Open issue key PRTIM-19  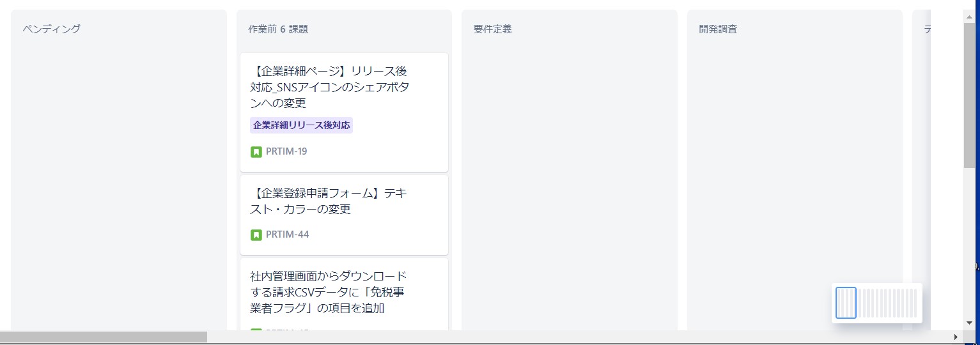287,151
